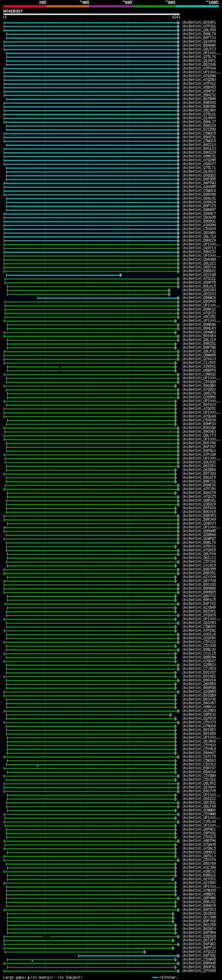Open hit UniRef100_A7QG49
The width and height of the screenshot is (222, 980).
199,416
